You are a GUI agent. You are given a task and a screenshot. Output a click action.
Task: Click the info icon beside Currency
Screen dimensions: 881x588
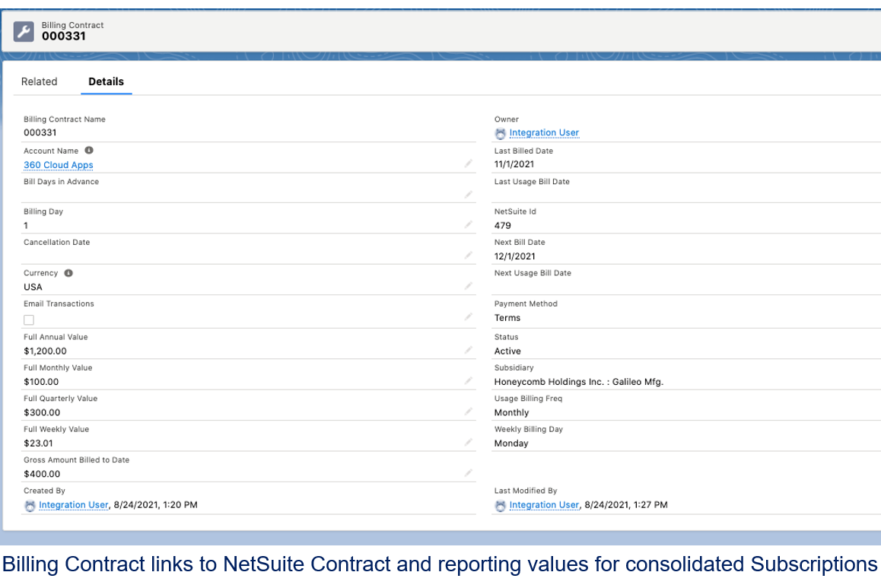[68, 273]
